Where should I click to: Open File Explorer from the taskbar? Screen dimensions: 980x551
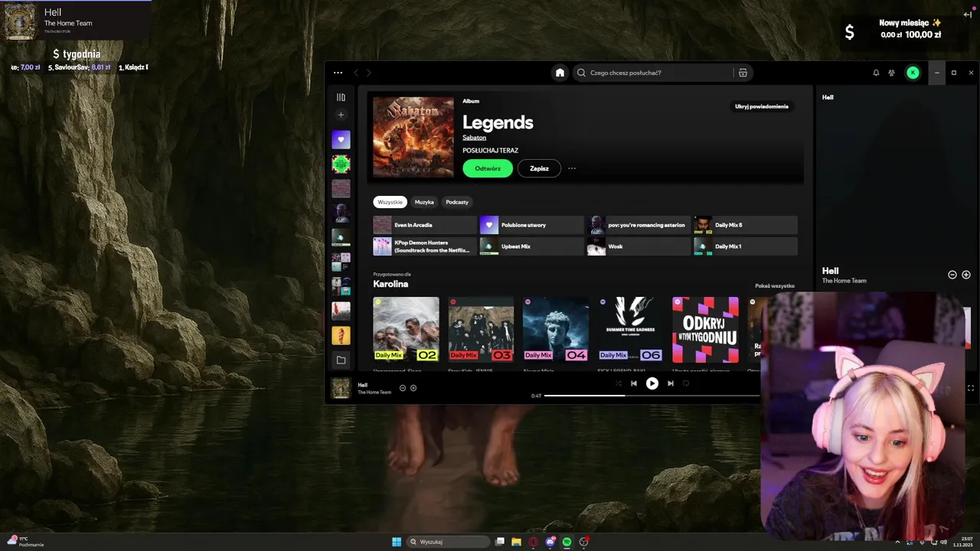(x=517, y=542)
